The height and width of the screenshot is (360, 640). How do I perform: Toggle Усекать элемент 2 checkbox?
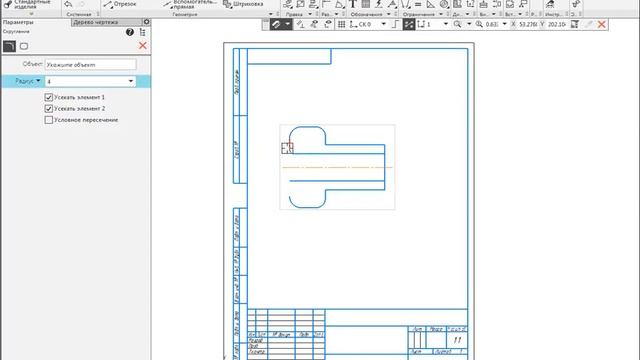49,109
